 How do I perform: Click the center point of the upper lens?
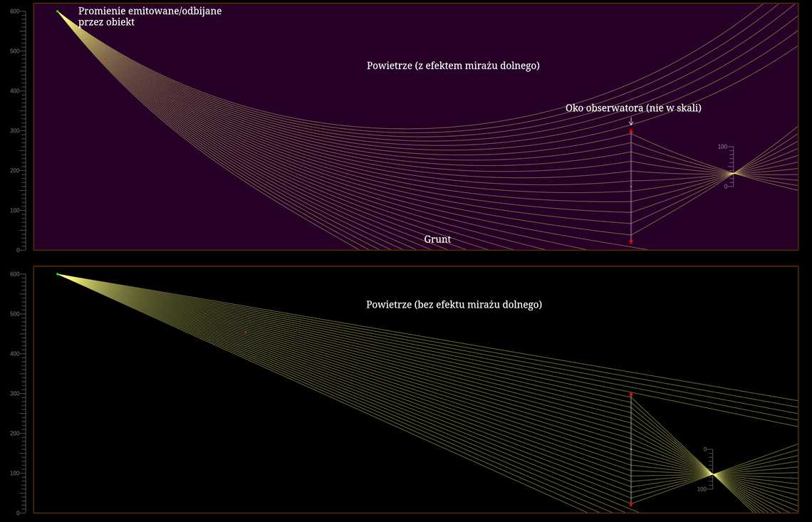pos(630,187)
